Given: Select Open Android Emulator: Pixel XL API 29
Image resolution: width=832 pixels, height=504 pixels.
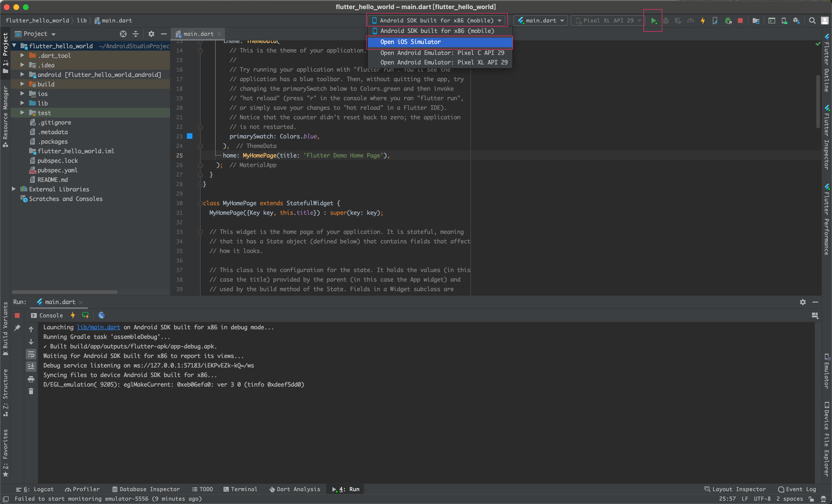Looking at the screenshot, I should click(x=440, y=63).
